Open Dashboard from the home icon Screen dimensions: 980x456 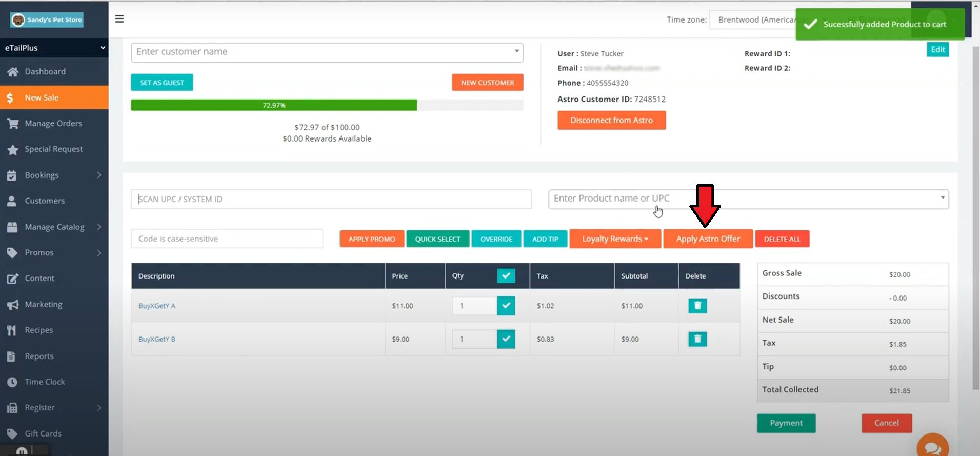coord(13,72)
